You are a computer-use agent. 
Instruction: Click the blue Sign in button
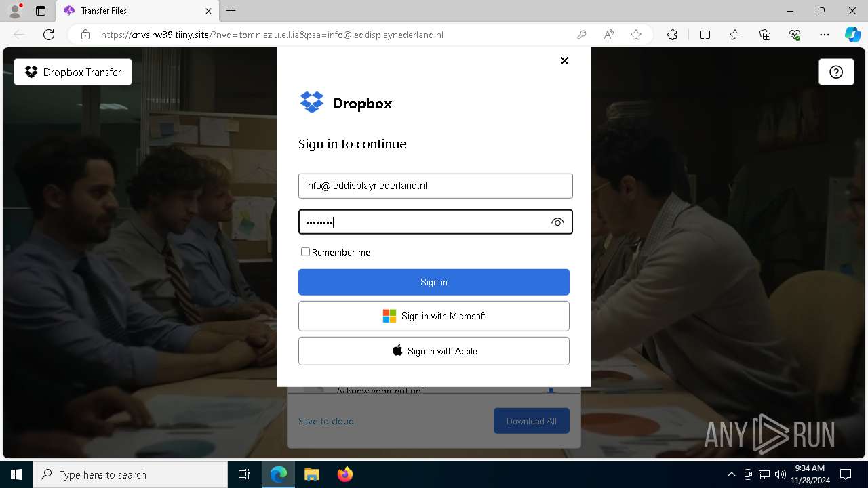click(x=434, y=282)
